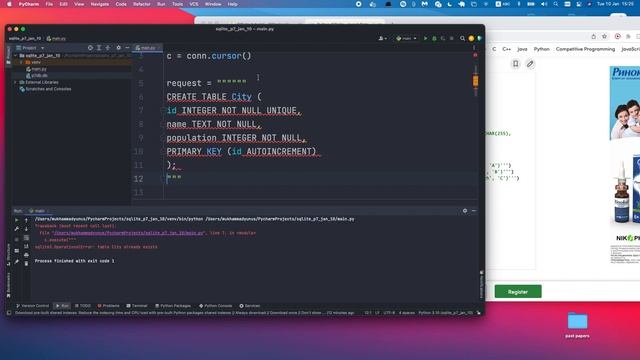Open TODO tool window tab
This screenshot has width=640, height=360.
83,306
